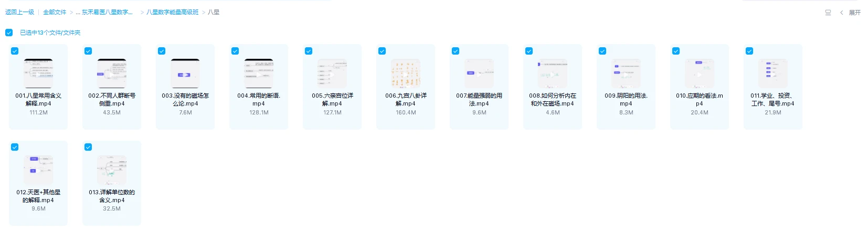Click file name 004.常用的断语.mp4
This screenshot has height=241, width=868.
[x=259, y=100]
